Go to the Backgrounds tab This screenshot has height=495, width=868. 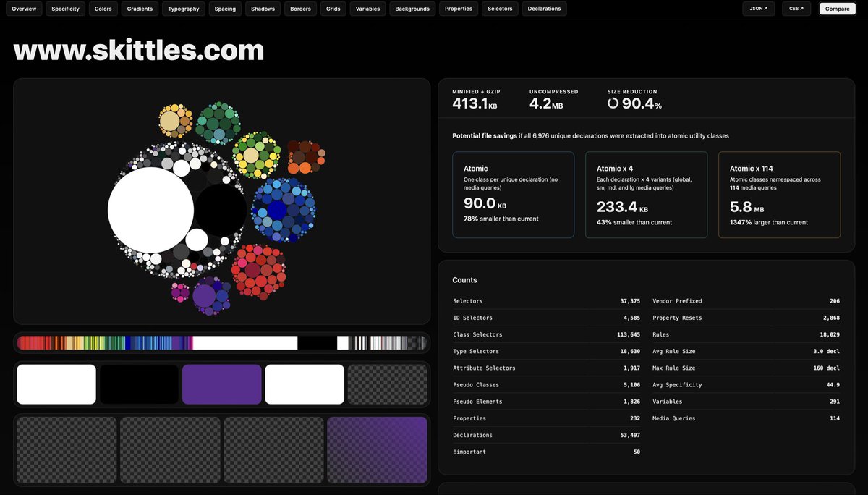pos(412,9)
